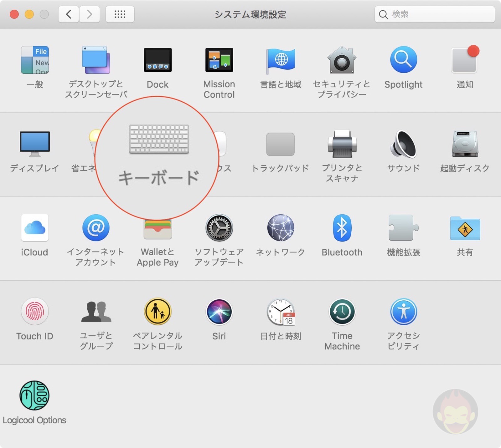Show all preferences with the grid button
The image size is (501, 448).
(119, 14)
